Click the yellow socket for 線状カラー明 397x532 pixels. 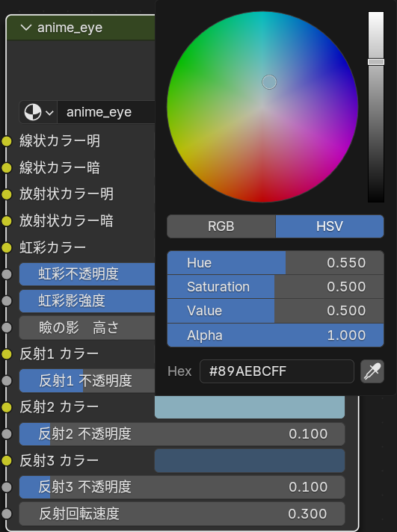pyautogui.click(x=7, y=141)
